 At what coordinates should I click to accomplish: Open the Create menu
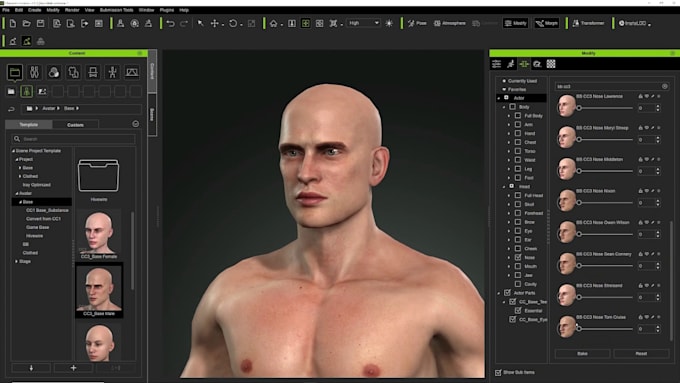tap(34, 10)
